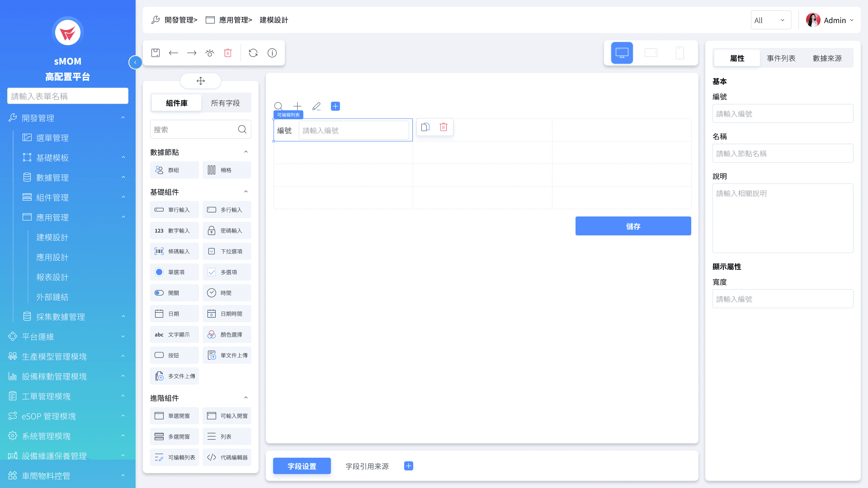Select the 多選項 checkbox component

tap(227, 272)
